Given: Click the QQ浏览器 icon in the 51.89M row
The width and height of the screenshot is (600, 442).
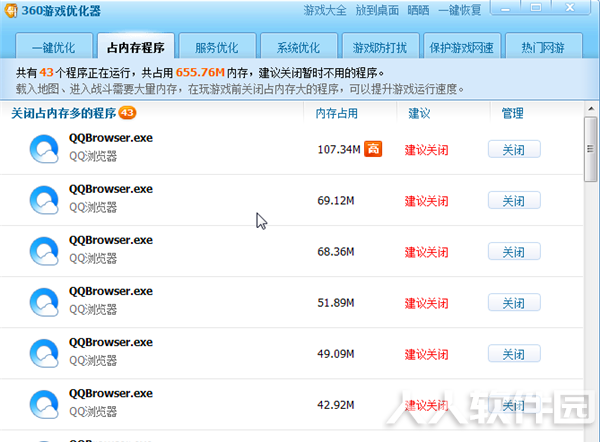Looking at the screenshot, I should pyautogui.click(x=44, y=302).
